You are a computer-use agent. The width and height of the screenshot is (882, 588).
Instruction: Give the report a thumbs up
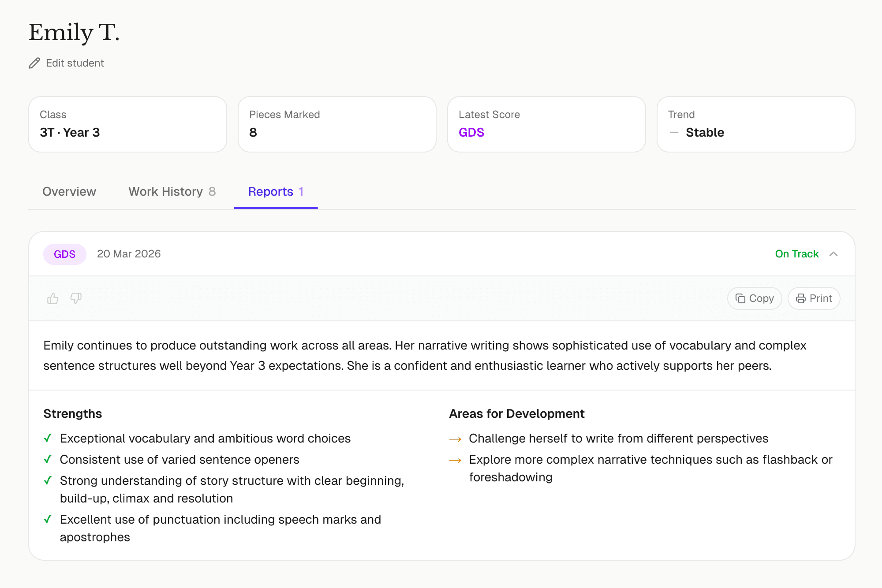tap(52, 298)
